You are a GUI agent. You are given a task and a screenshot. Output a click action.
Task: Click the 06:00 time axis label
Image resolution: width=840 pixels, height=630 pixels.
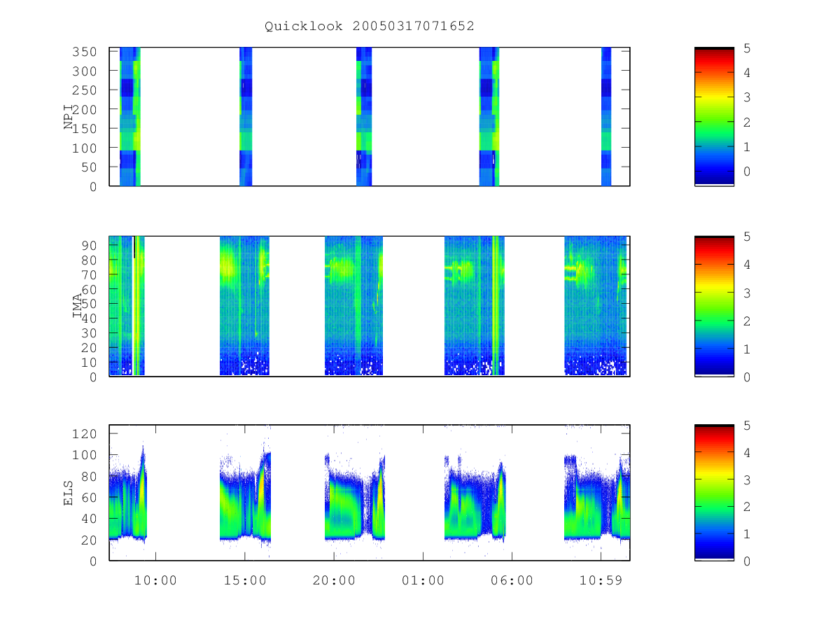click(512, 580)
